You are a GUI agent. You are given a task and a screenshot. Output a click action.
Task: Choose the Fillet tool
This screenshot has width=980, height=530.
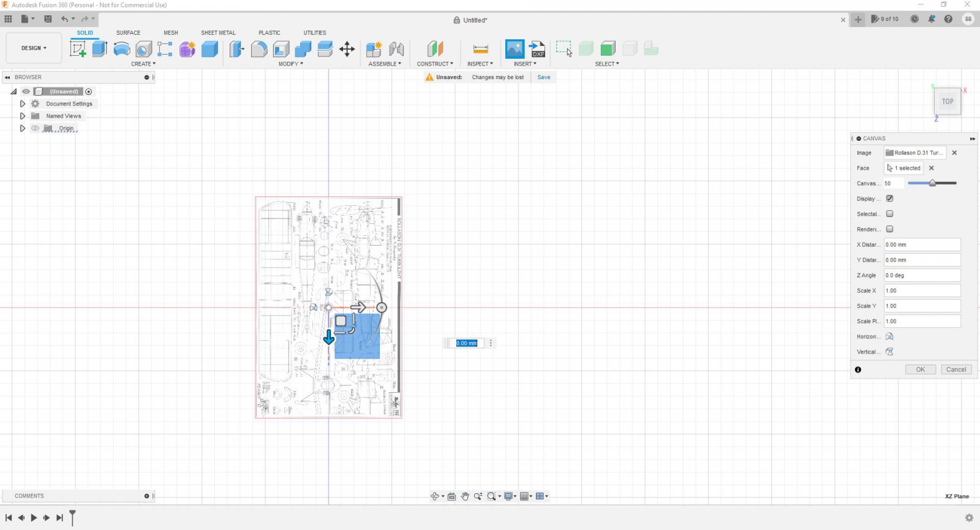click(x=259, y=49)
